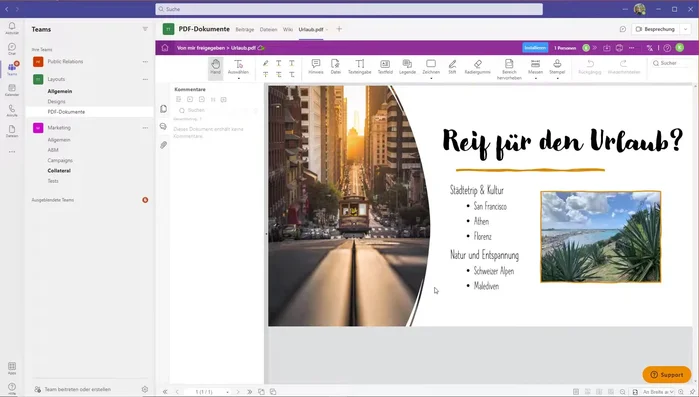Open the Designs channel
699x397 pixels.
pyautogui.click(x=57, y=102)
